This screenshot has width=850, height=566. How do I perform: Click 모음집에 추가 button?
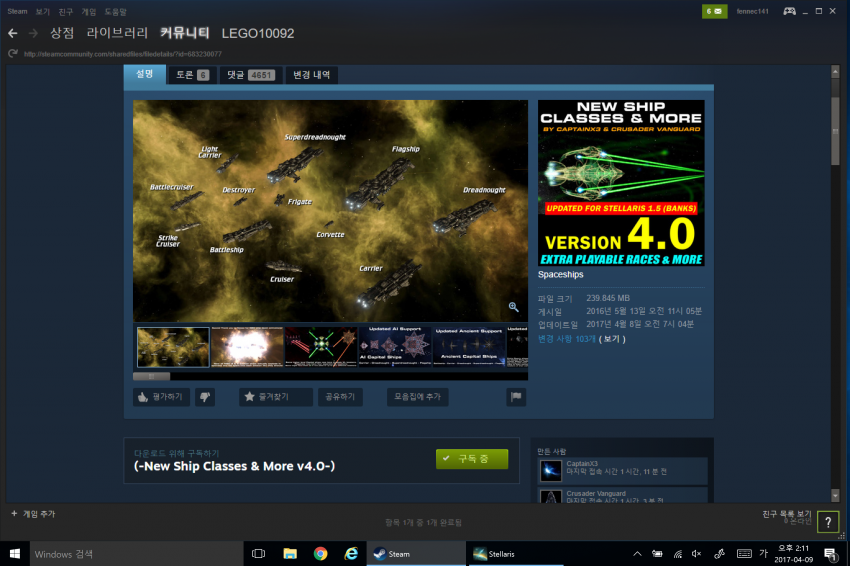(417, 397)
